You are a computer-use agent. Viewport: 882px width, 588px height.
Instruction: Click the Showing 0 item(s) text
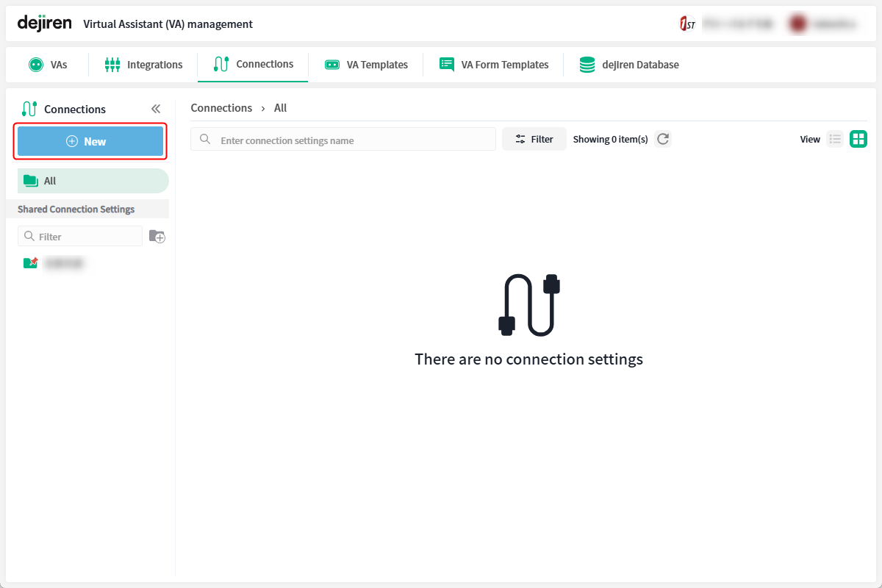(x=611, y=139)
